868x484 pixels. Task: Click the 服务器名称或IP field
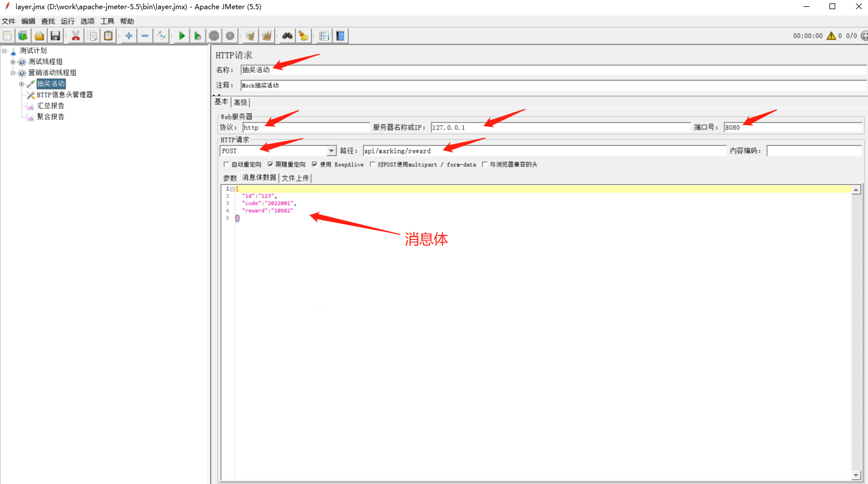561,127
